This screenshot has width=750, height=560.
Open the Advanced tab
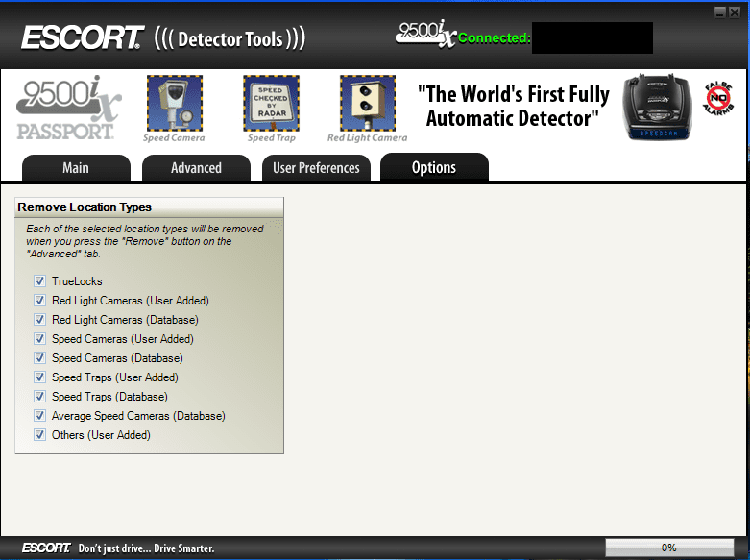tap(196, 167)
